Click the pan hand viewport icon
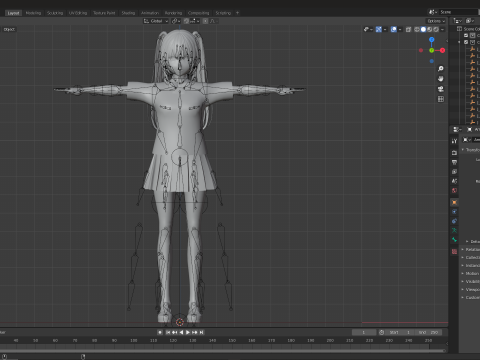Image resolution: width=480 pixels, height=360 pixels. [441, 79]
